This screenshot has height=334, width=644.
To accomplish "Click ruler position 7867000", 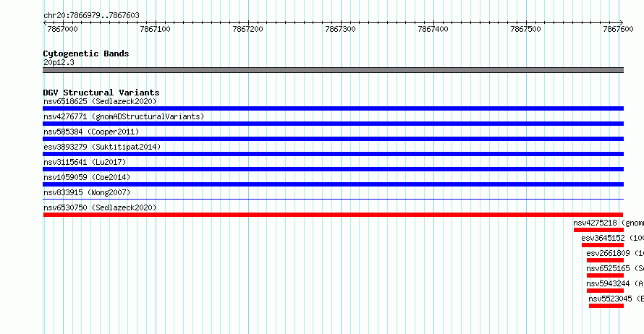I will point(62,29).
